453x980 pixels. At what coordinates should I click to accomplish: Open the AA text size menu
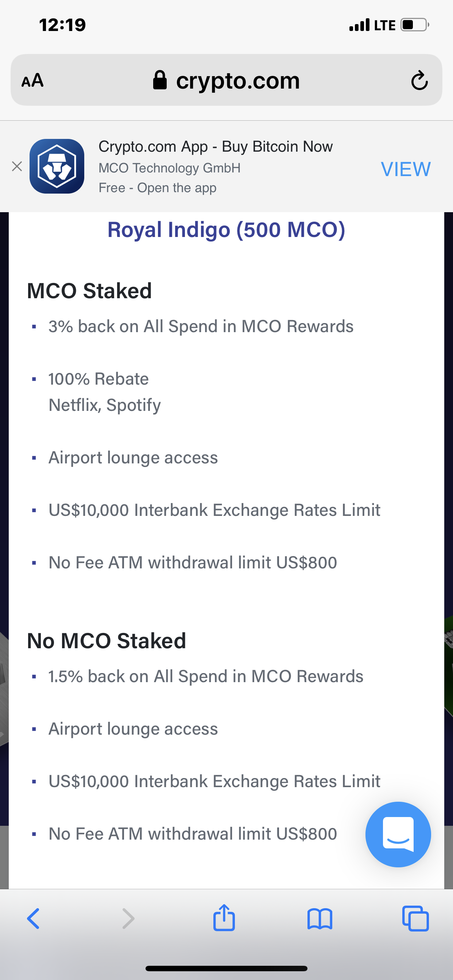(32, 80)
